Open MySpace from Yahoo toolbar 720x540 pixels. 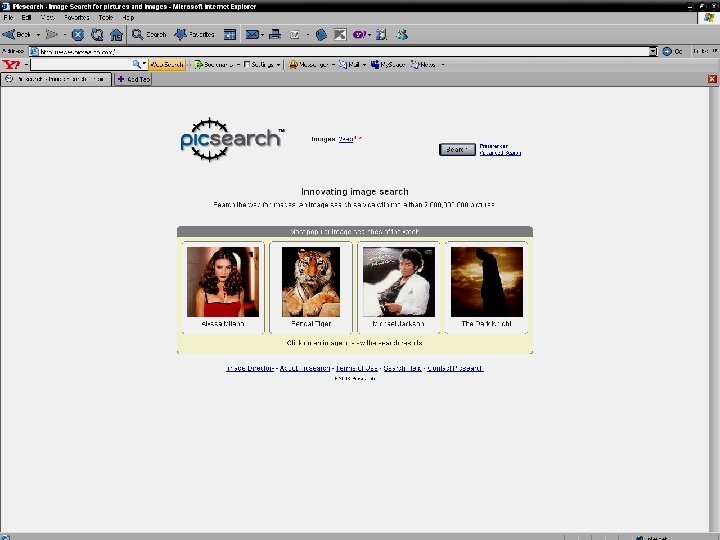tap(388, 65)
